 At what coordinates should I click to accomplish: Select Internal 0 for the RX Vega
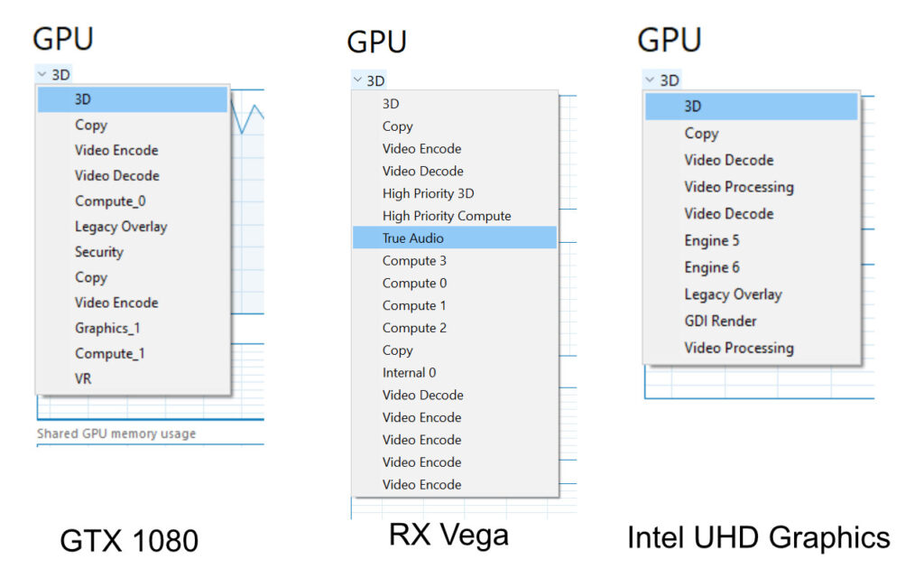pyautogui.click(x=410, y=372)
